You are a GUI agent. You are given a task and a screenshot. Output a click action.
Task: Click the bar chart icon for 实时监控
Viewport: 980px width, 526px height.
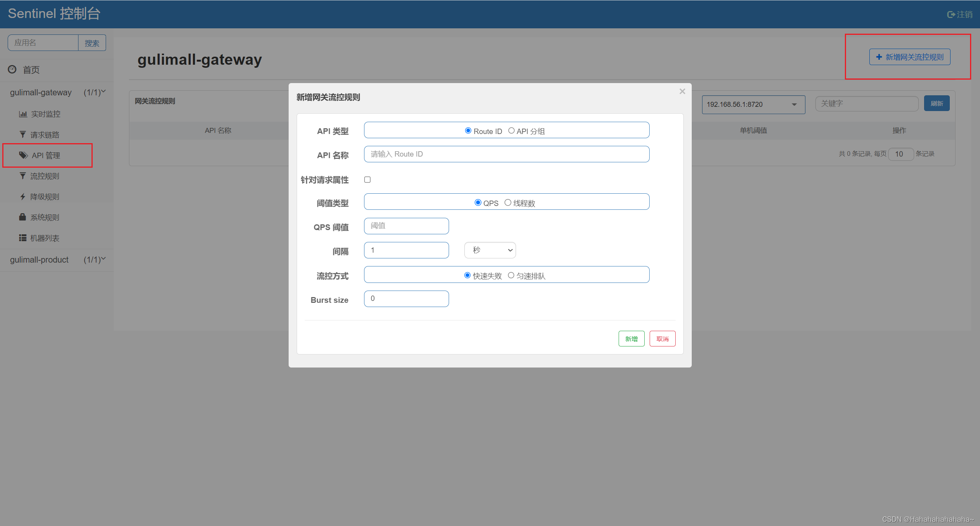point(23,114)
